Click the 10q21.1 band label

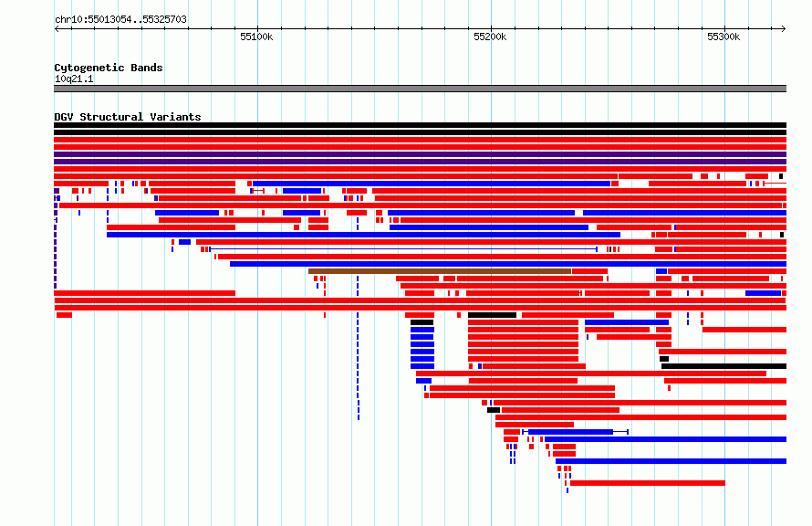[74, 79]
